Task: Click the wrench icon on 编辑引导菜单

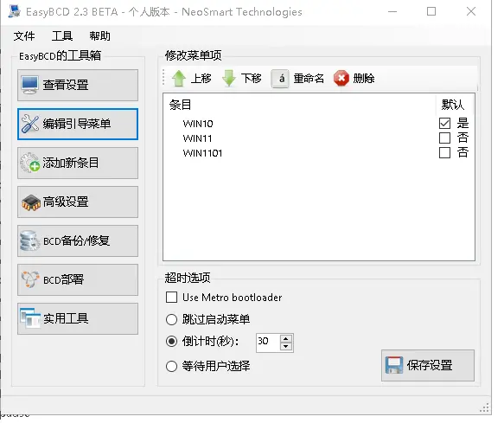Action: 30,124
